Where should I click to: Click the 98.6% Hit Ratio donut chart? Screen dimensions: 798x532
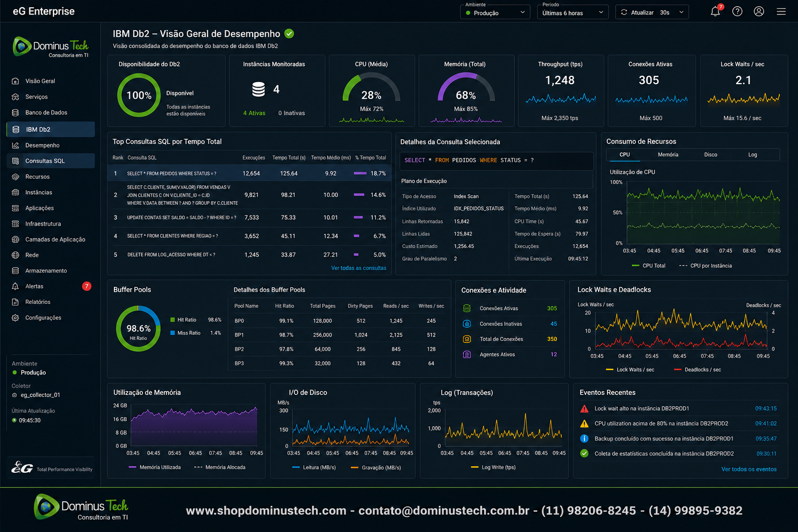coord(138,328)
